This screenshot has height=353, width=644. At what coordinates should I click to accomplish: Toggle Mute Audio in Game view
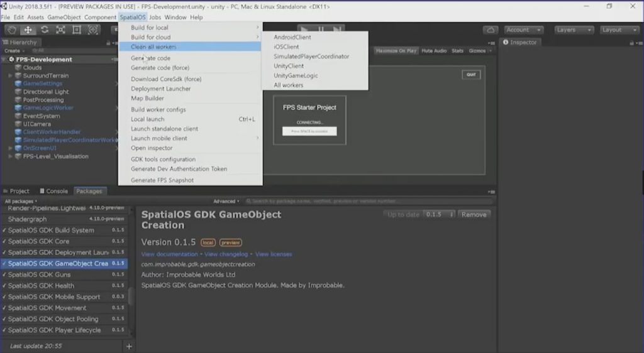[x=434, y=51]
